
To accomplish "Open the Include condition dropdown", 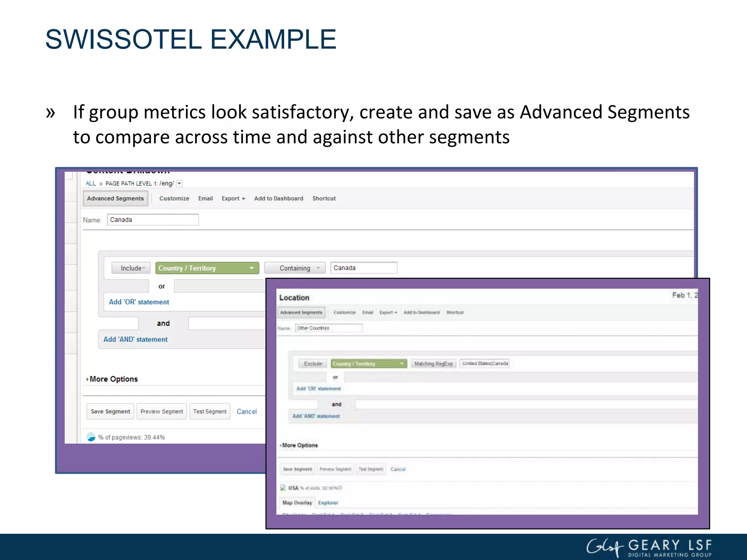I will click(131, 268).
